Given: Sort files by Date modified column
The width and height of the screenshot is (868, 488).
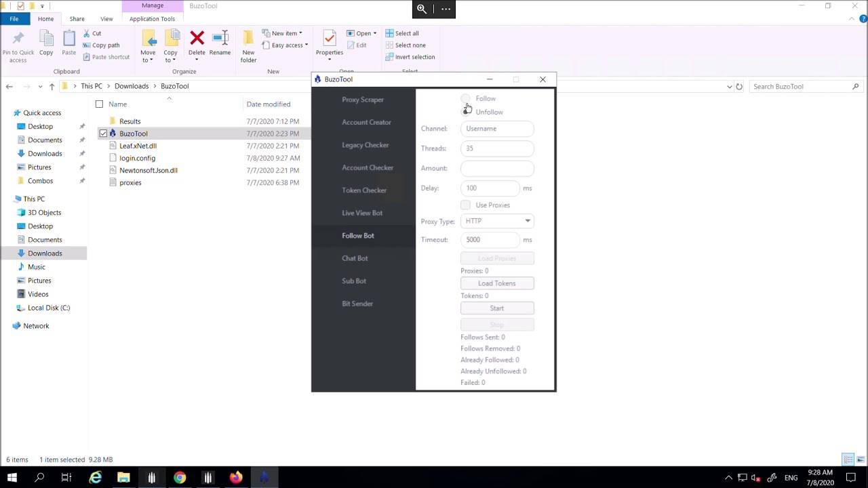Looking at the screenshot, I should point(269,104).
